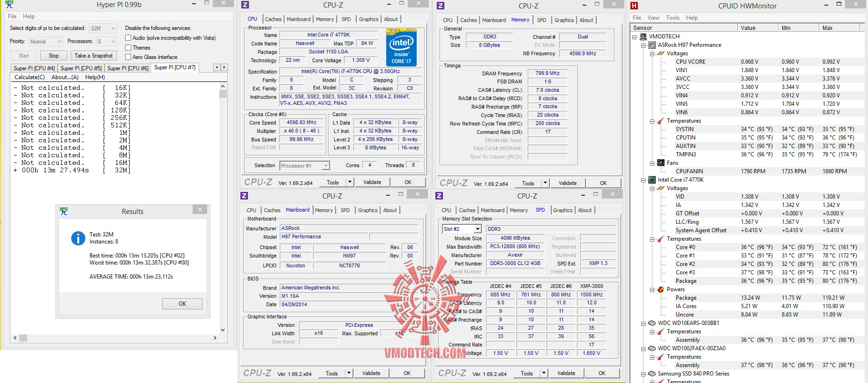Click Validate in the CPU-Z window showing the CPU tab
This screenshot has width=868, height=383.
[x=372, y=182]
